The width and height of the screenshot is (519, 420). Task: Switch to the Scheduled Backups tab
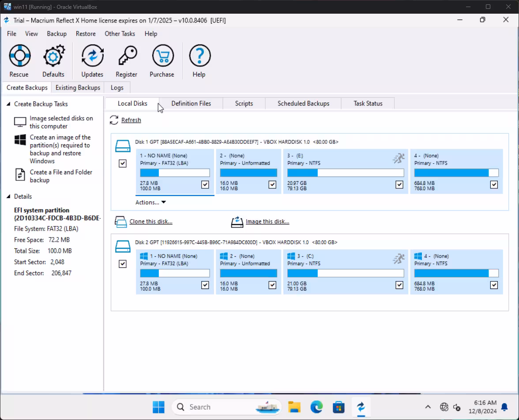pyautogui.click(x=304, y=104)
